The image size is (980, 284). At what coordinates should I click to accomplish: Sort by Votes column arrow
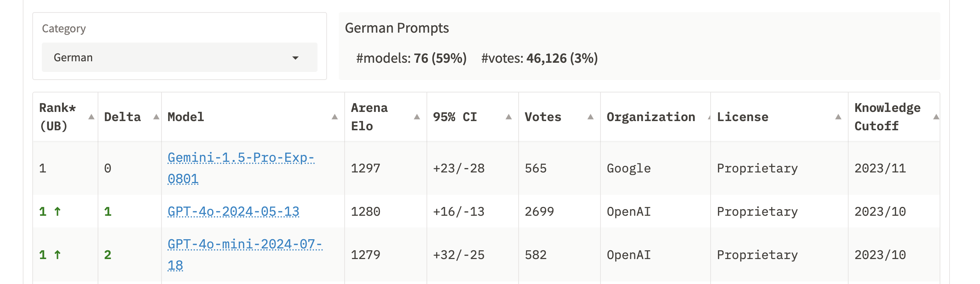591,117
